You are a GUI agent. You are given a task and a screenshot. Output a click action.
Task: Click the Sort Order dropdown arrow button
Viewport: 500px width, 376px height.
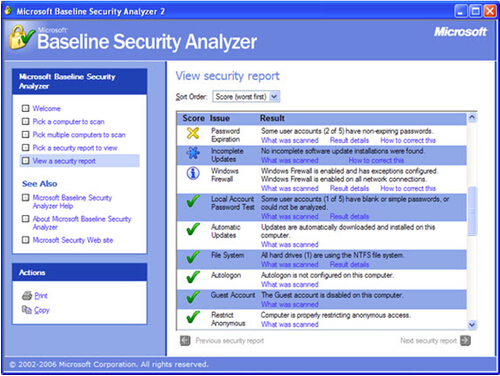click(x=274, y=97)
